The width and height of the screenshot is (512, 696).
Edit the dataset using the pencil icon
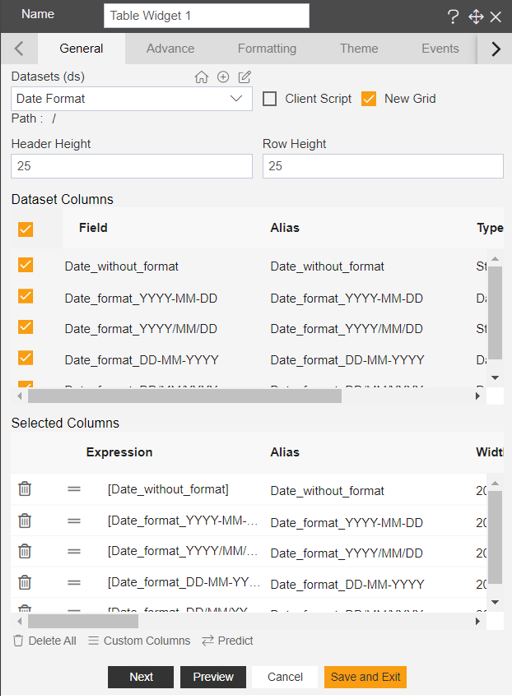245,77
